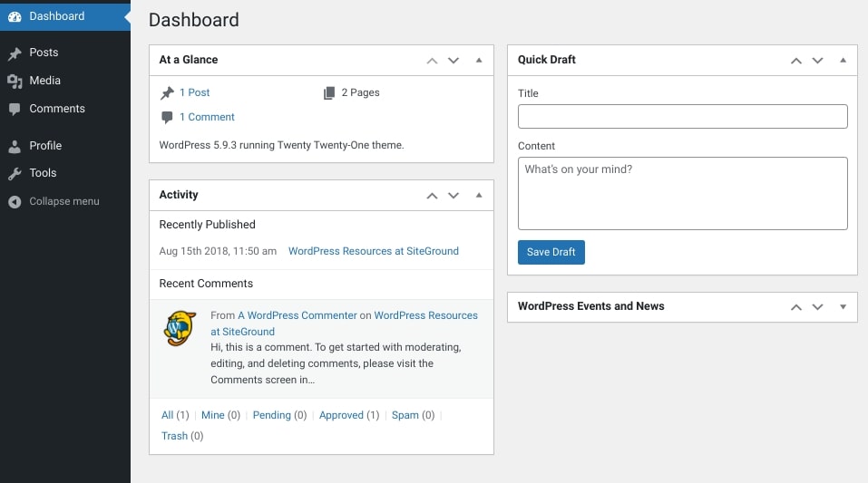
Task: Open the Media menu item
Action: click(x=44, y=81)
